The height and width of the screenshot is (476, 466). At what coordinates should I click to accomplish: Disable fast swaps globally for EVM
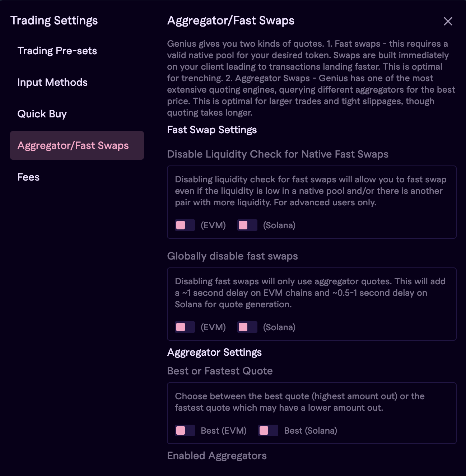click(x=185, y=327)
